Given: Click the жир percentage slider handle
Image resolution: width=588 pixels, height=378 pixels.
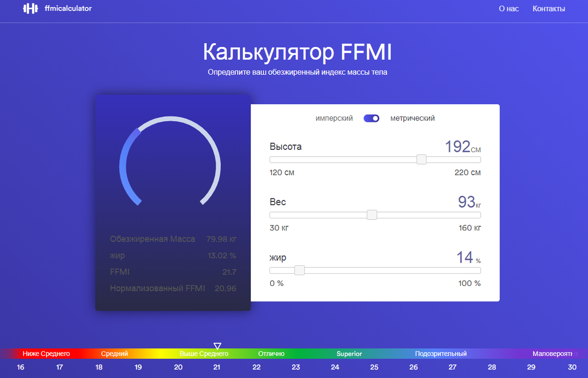Looking at the screenshot, I should point(299,270).
